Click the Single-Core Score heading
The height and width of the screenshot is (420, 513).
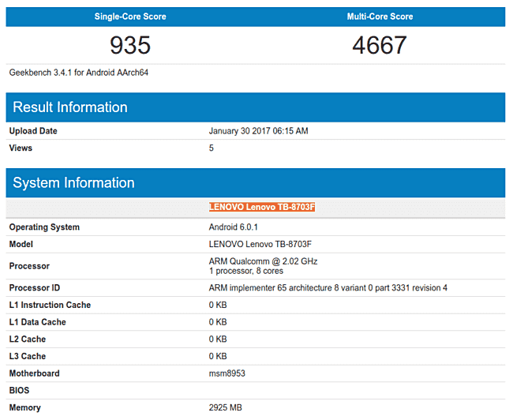pos(129,17)
